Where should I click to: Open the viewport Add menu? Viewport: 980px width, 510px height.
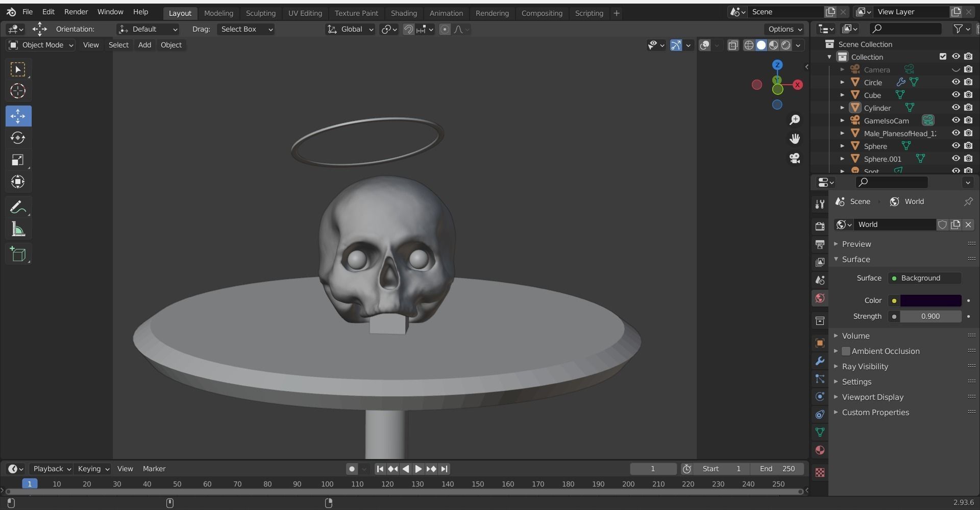[144, 45]
